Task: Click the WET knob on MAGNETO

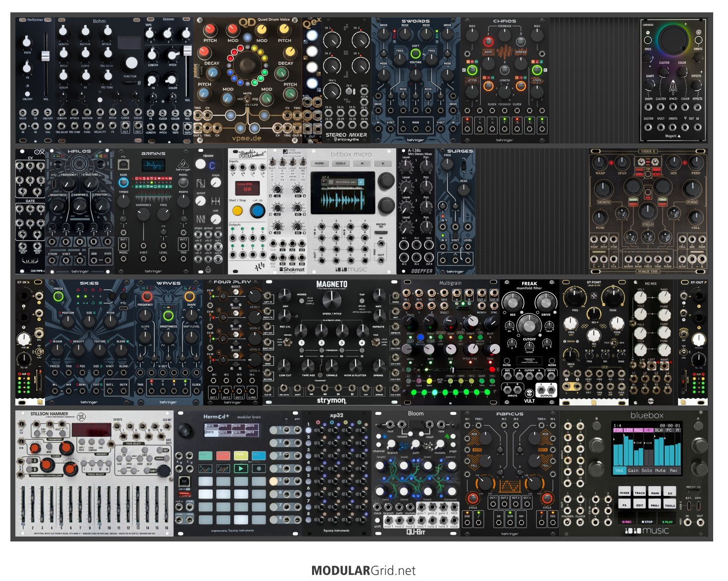Action: pyautogui.click(x=378, y=296)
